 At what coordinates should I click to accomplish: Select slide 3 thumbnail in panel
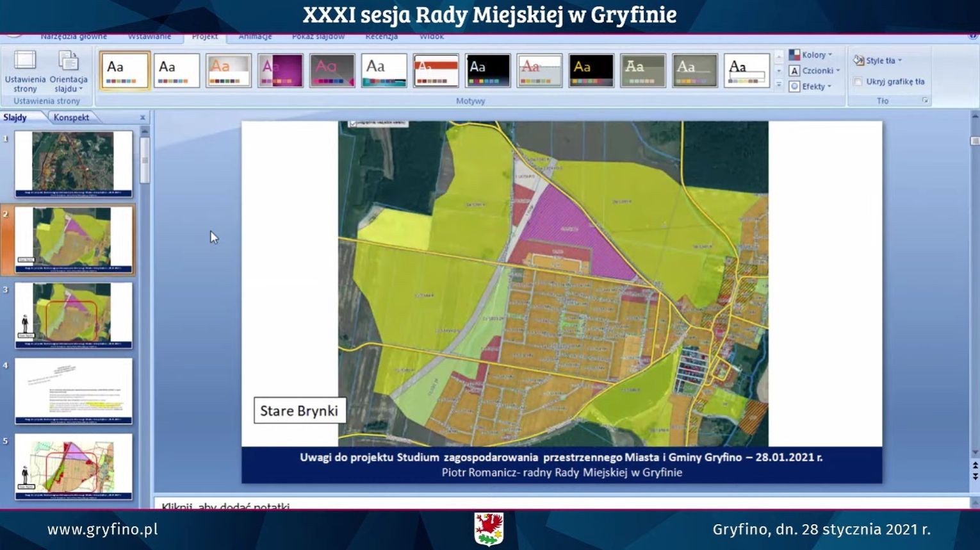pyautogui.click(x=74, y=315)
